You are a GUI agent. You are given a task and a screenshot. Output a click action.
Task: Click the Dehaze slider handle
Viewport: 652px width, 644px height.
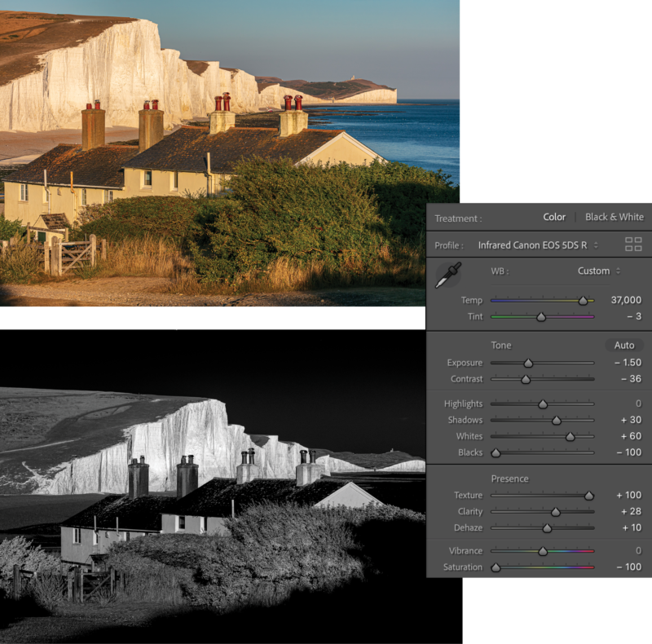(547, 528)
